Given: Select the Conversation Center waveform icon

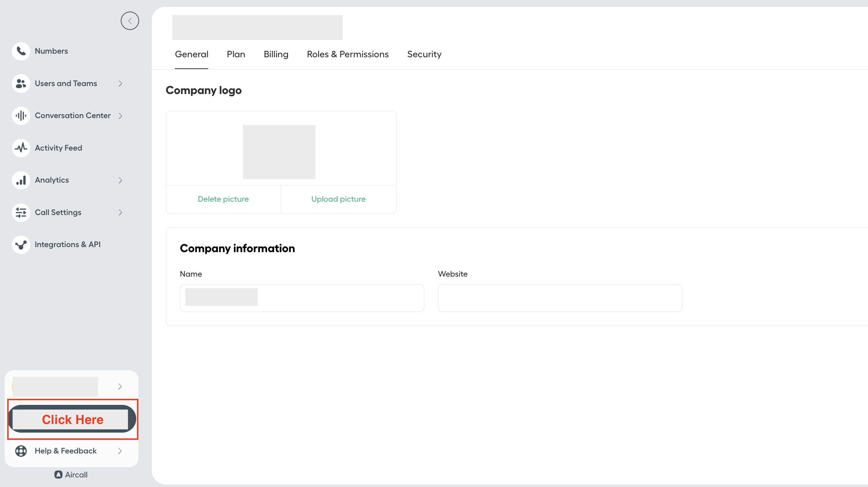Looking at the screenshot, I should point(21,116).
